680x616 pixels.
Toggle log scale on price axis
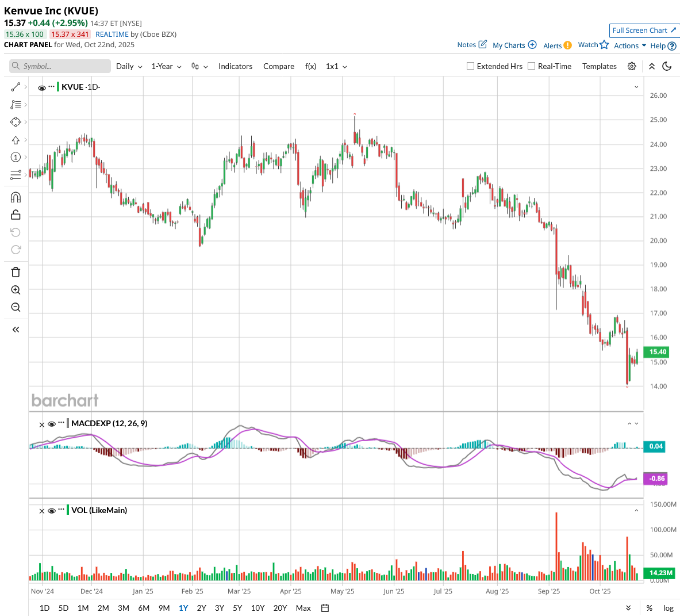(669, 608)
